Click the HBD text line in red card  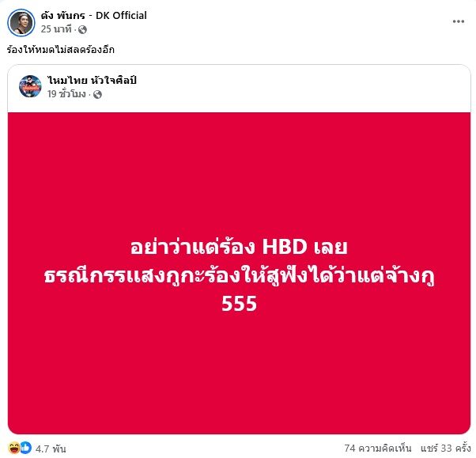(x=239, y=248)
